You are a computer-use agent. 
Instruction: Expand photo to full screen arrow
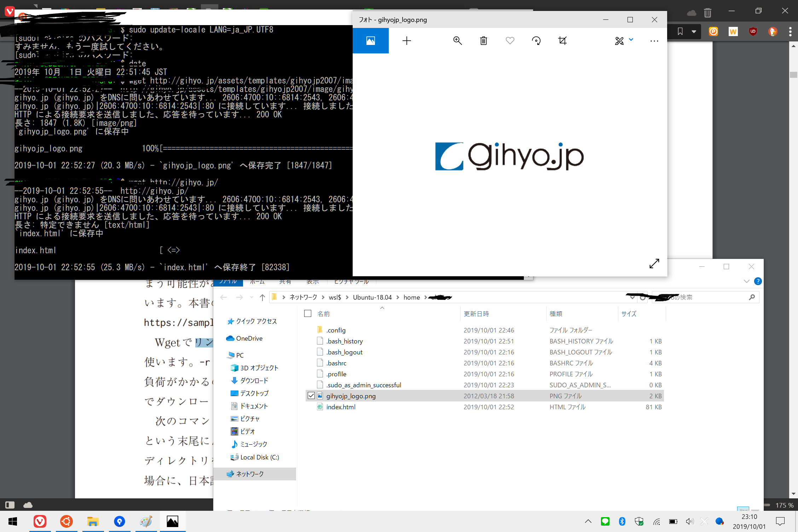click(x=654, y=263)
